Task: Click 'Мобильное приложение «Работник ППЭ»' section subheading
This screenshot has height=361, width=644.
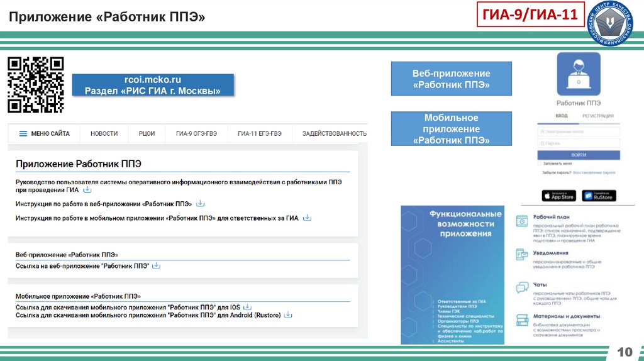Action: (x=78, y=296)
